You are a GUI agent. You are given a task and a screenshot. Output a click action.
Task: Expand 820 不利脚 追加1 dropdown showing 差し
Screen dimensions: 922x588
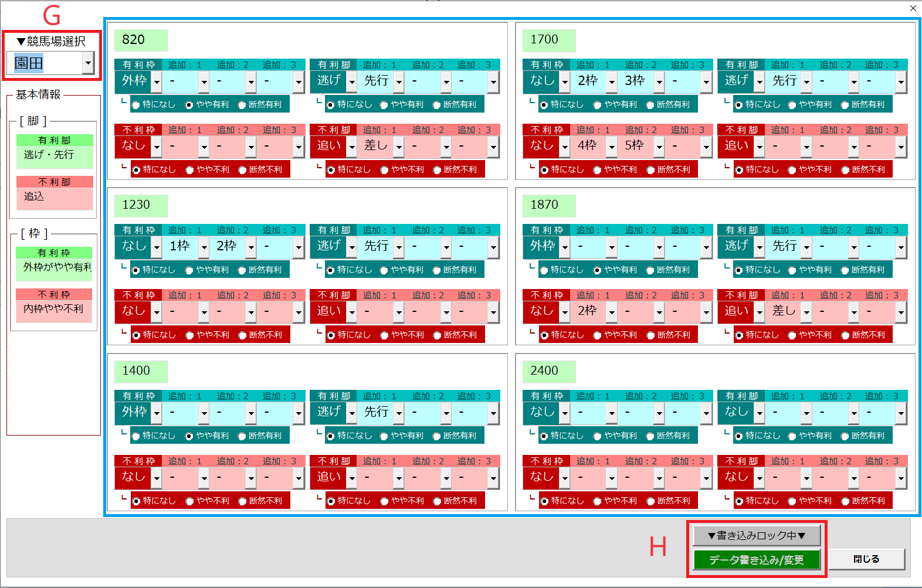coord(399,147)
